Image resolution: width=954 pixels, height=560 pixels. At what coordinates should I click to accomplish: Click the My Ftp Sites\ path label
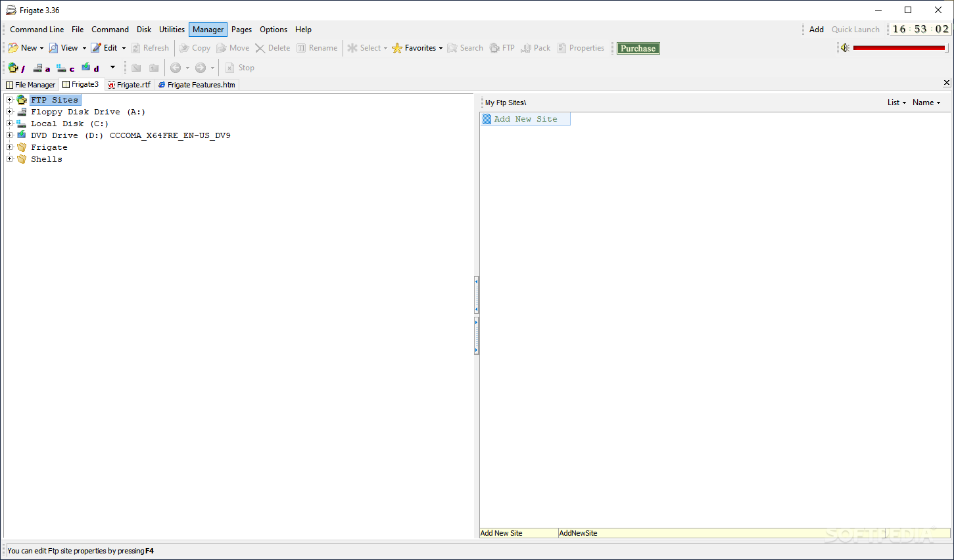506,103
